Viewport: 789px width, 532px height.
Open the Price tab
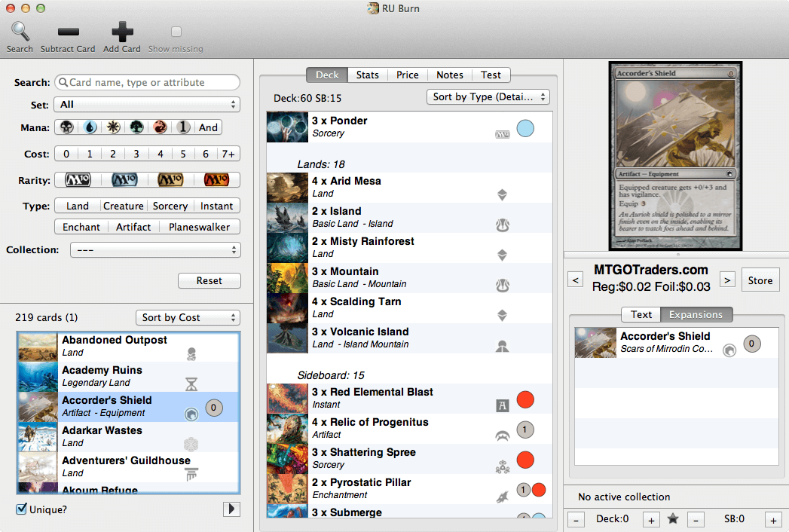pos(408,75)
